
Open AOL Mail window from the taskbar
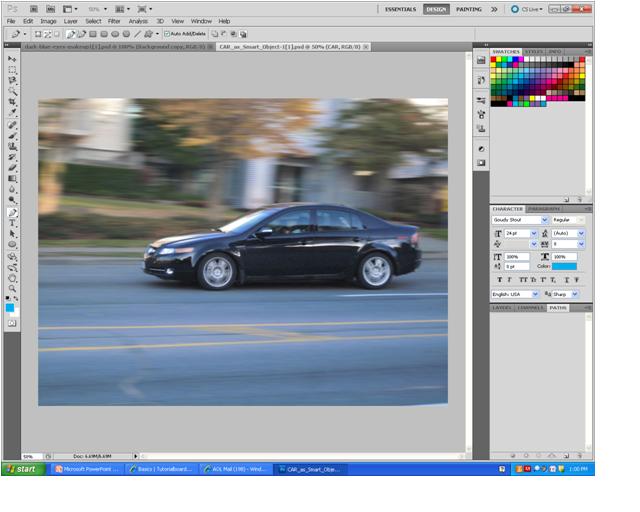(236, 470)
